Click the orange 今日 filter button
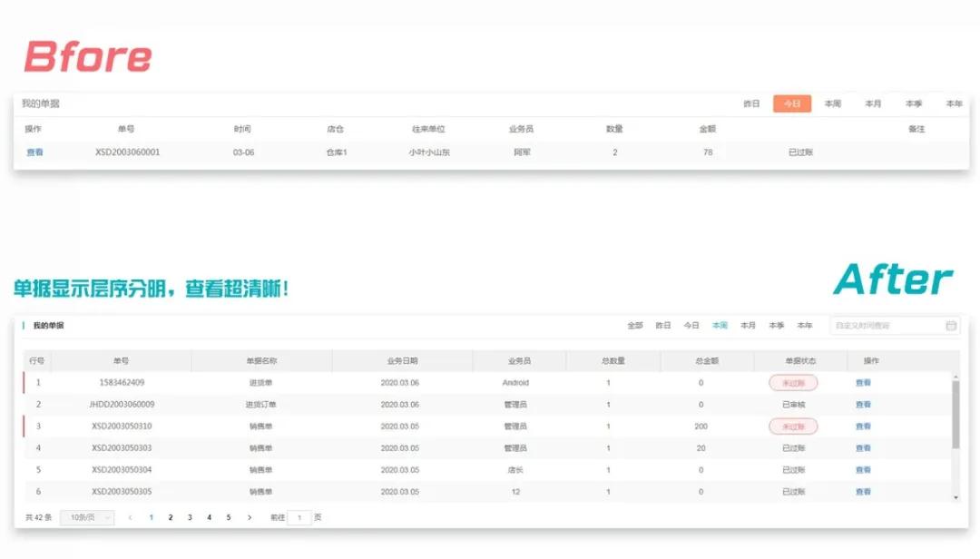980x559 pixels. 791,104
